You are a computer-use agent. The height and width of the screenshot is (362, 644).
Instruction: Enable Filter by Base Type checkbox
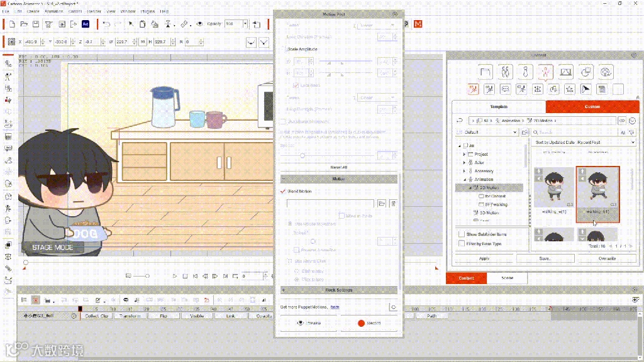click(x=462, y=244)
